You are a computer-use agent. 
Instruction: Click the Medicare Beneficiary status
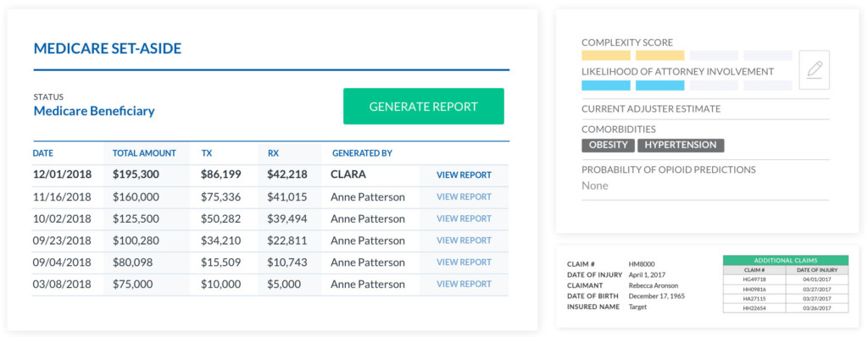point(94,111)
